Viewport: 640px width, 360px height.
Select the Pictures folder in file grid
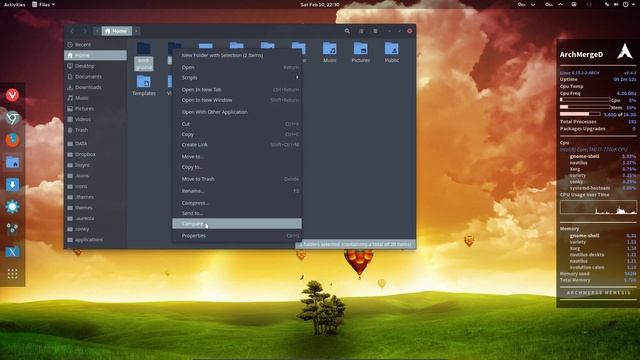pyautogui.click(x=361, y=52)
